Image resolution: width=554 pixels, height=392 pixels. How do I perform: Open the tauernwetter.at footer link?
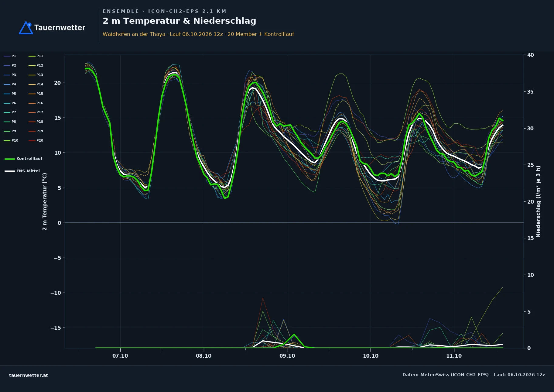coord(29,375)
